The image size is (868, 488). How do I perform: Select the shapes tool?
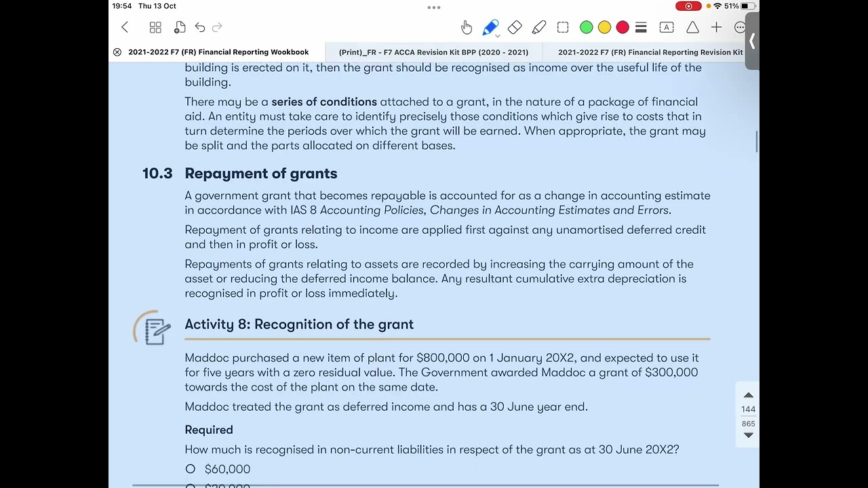(x=692, y=27)
